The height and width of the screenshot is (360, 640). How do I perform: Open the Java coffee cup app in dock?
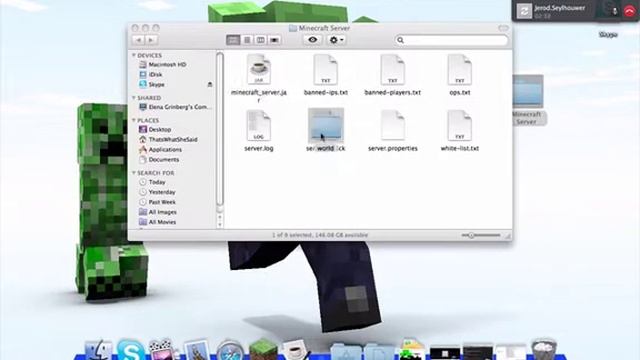coord(295,350)
